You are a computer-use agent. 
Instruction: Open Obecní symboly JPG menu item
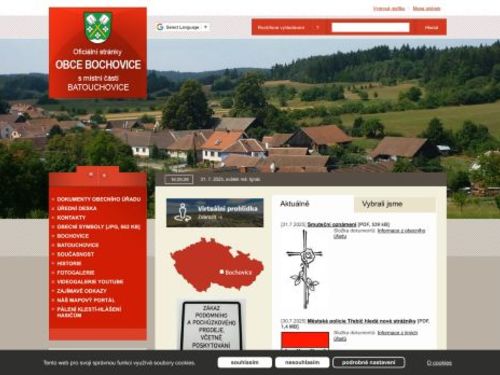tap(99, 227)
